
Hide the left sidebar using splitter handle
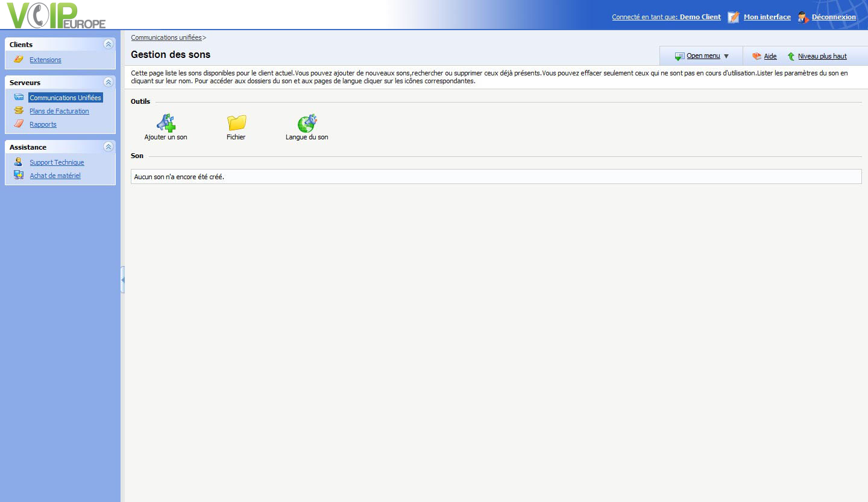point(122,280)
